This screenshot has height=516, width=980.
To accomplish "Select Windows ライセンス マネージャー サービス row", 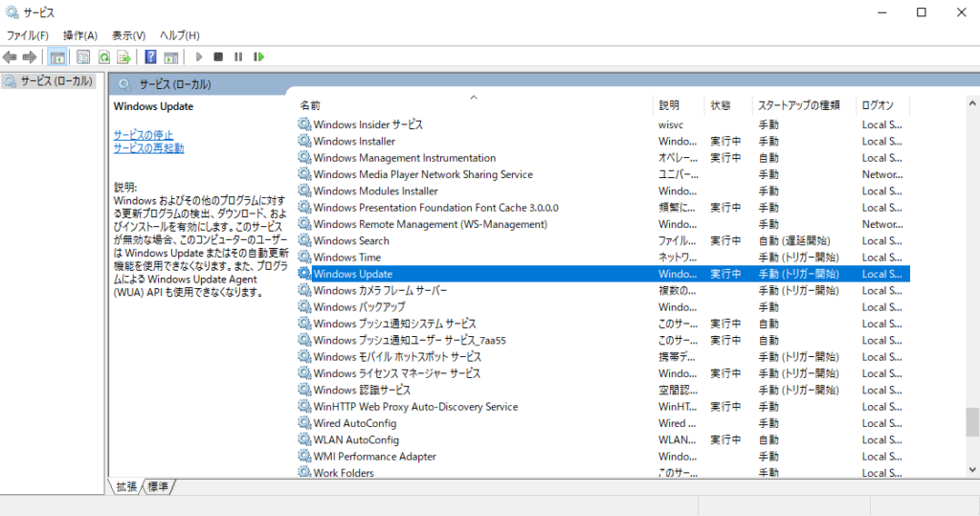I will coord(603,372).
